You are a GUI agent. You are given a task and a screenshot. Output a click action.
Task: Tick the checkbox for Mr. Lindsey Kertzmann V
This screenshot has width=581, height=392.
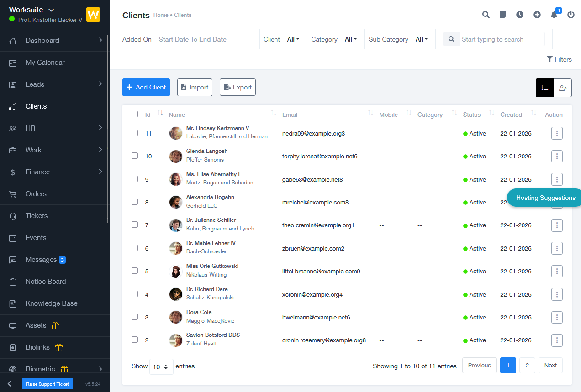(135, 133)
